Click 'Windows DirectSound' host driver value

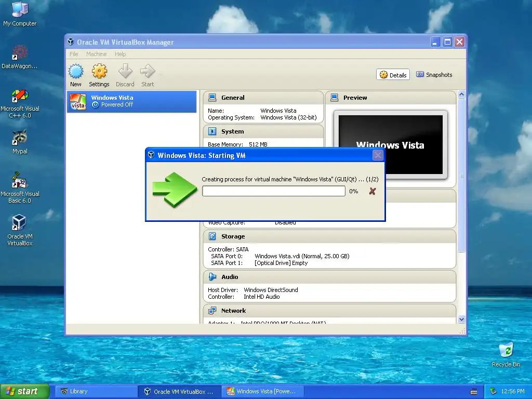click(x=271, y=290)
